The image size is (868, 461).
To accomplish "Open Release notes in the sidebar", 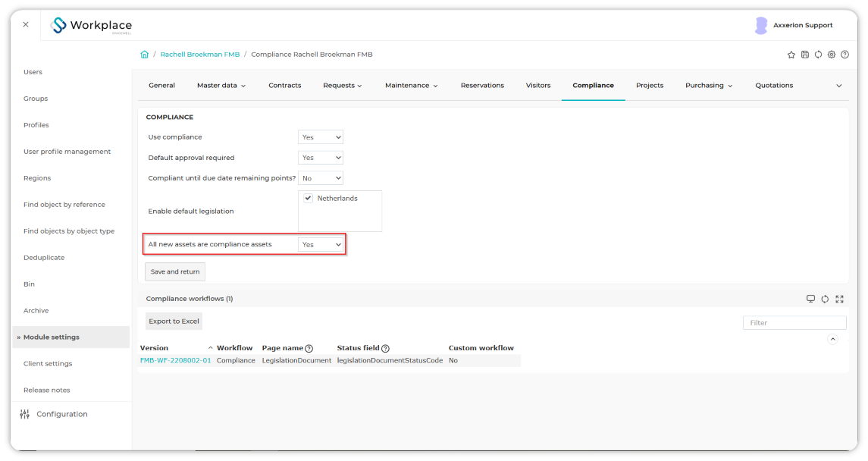I will 46,390.
